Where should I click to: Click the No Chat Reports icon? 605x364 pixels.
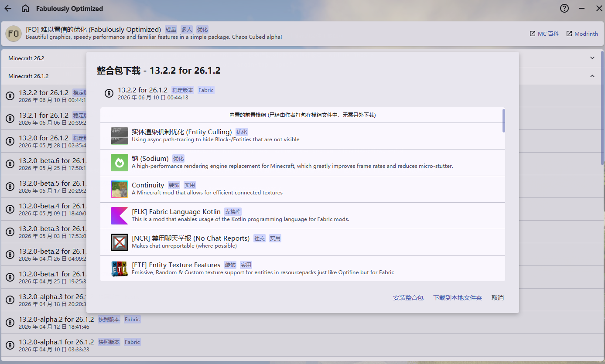click(120, 242)
